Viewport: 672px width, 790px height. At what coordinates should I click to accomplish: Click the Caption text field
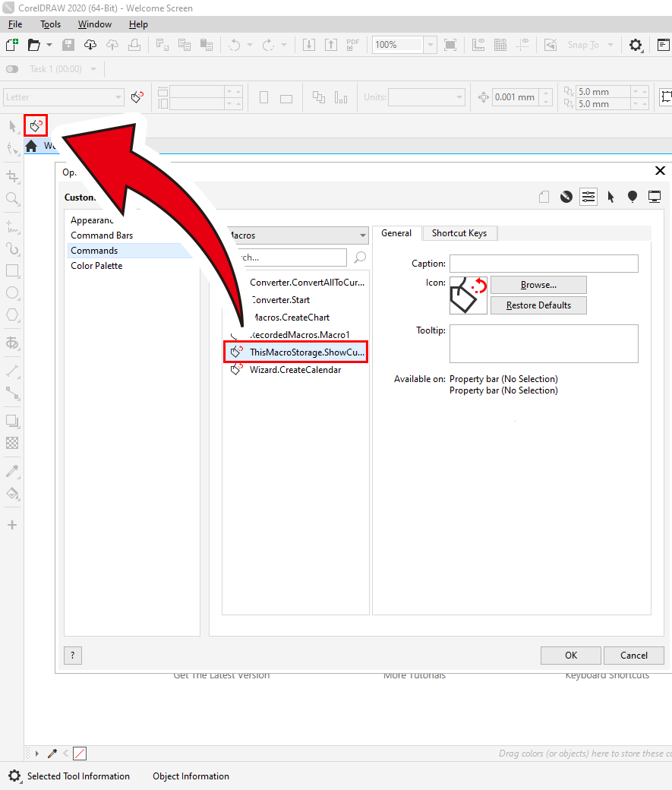(544, 264)
